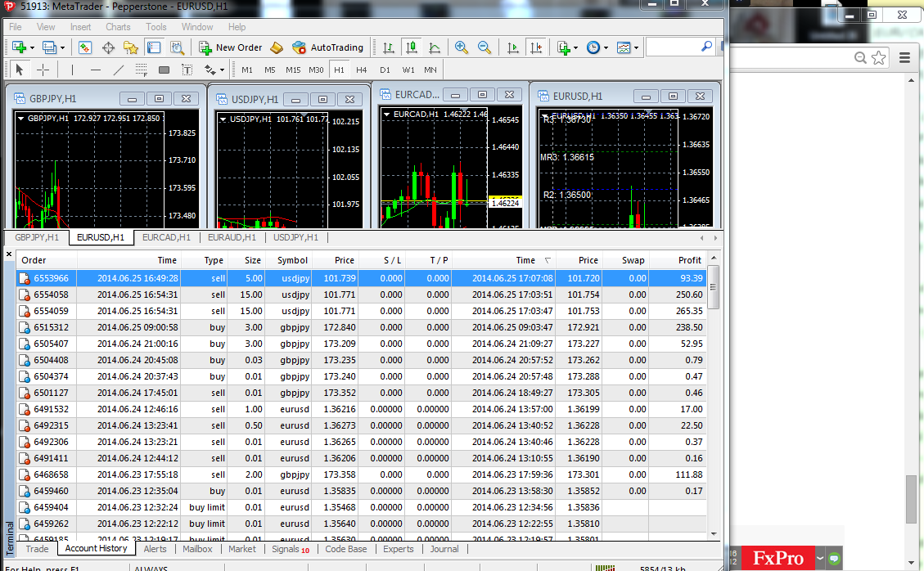924x571 pixels.
Task: Expand the Periods clock dropdown arrow
Action: [606, 47]
